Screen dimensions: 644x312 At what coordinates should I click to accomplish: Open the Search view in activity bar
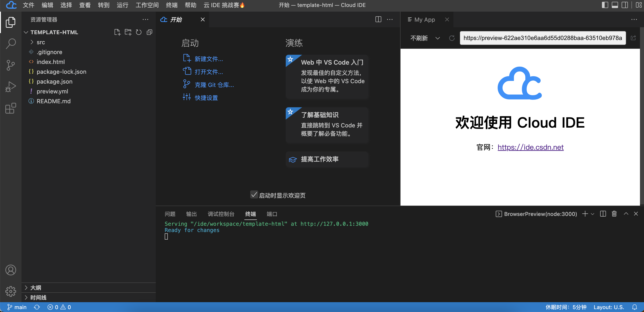[11, 44]
